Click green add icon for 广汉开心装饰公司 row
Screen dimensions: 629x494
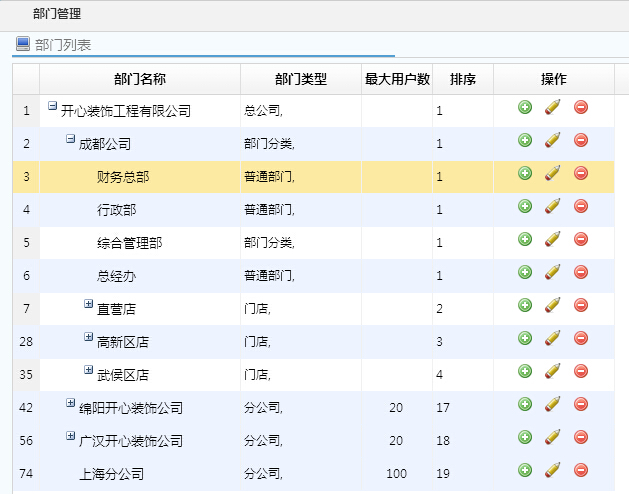525,437
